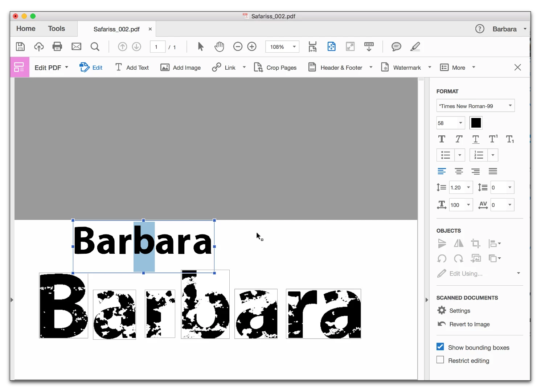Switch to the Home tab
Viewport: 541px width, 392px height.
pyautogui.click(x=26, y=28)
